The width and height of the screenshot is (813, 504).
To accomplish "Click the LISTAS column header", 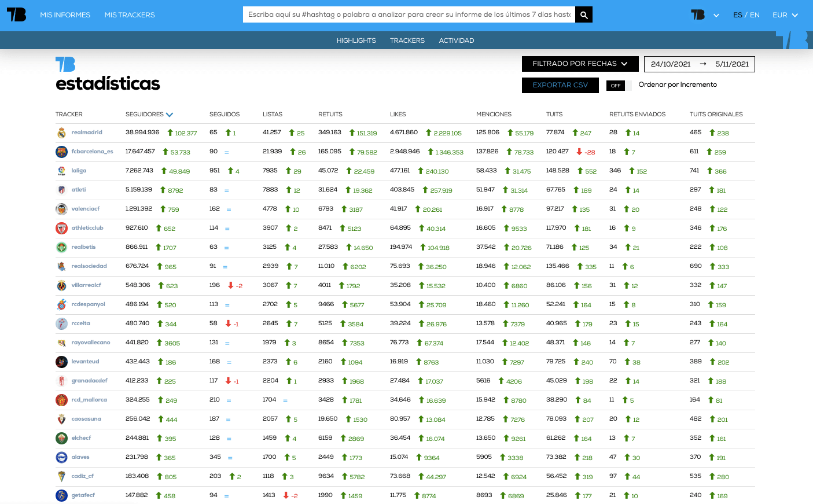I will 273,115.
